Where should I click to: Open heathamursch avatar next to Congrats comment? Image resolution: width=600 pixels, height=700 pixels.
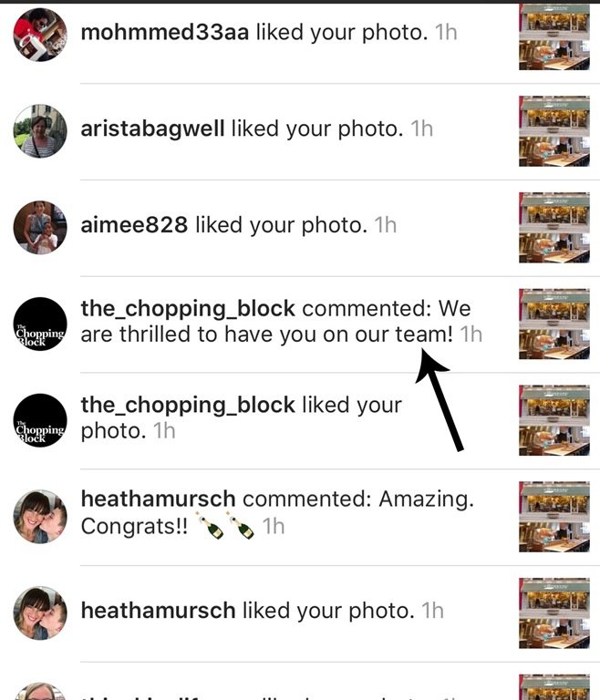pyautogui.click(x=40, y=517)
